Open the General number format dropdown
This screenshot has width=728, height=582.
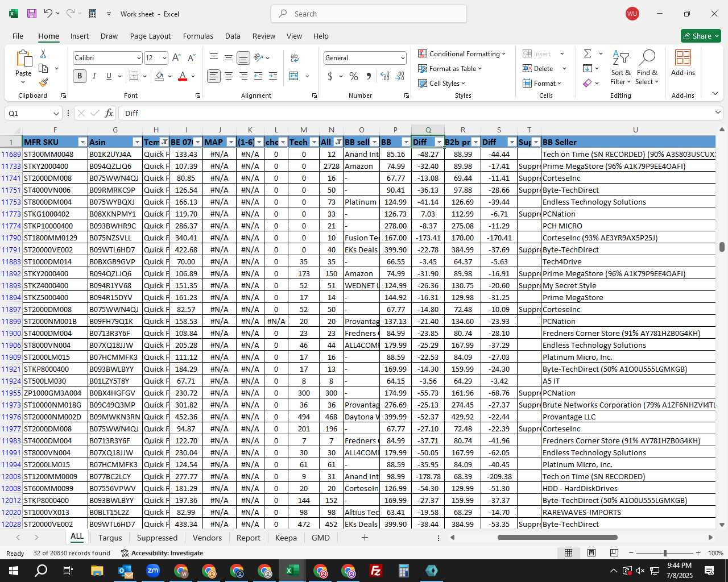pos(403,58)
